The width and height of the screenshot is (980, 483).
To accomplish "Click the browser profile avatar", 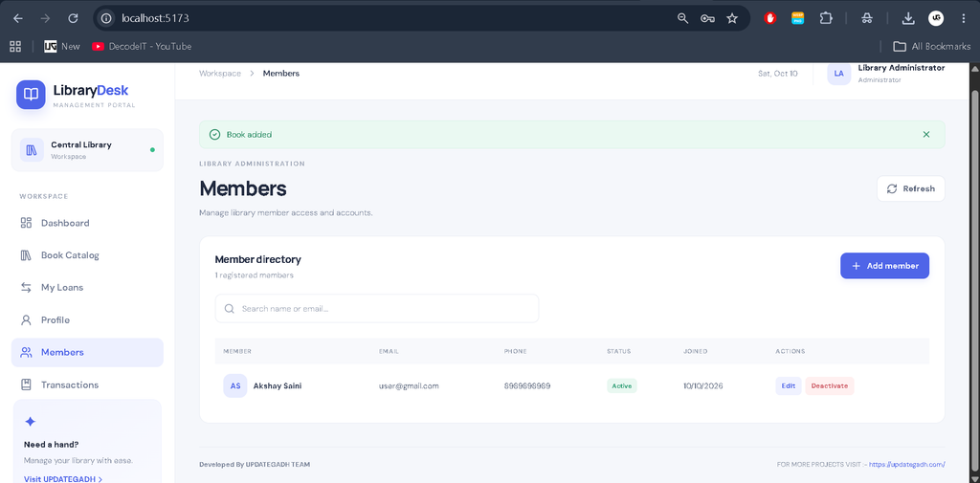I will click(x=936, y=19).
